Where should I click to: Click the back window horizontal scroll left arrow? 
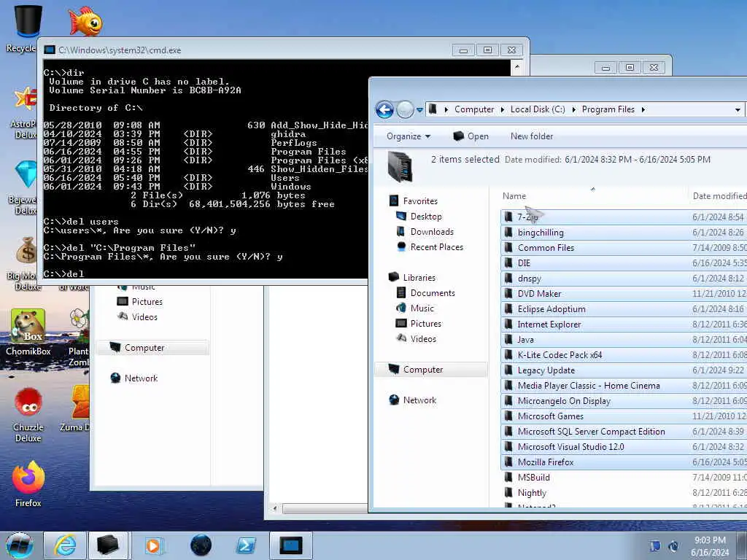[x=274, y=509]
